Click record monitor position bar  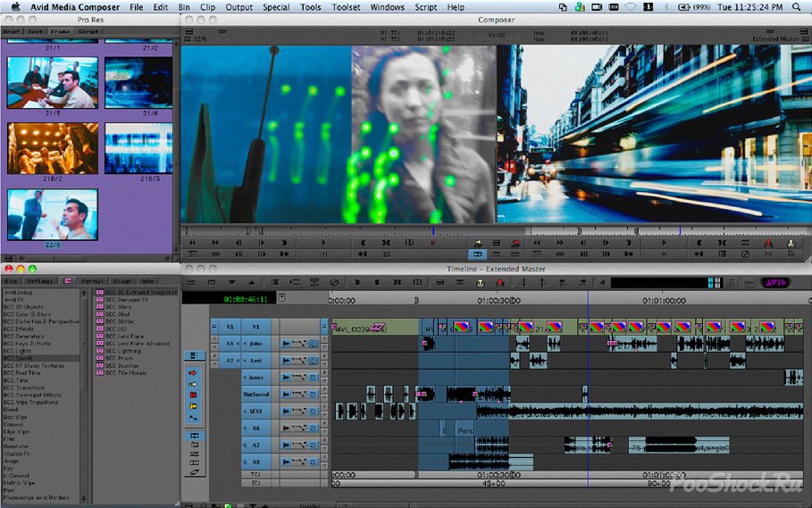pos(666,231)
